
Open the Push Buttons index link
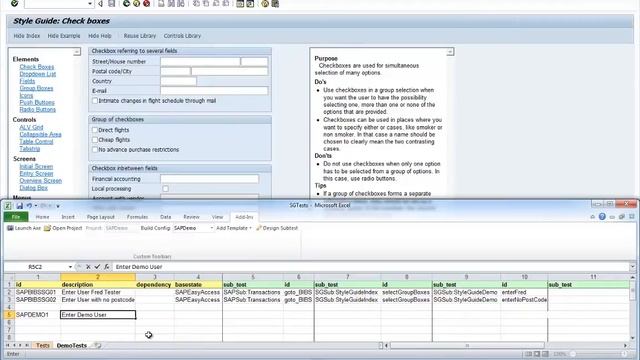click(x=37, y=102)
